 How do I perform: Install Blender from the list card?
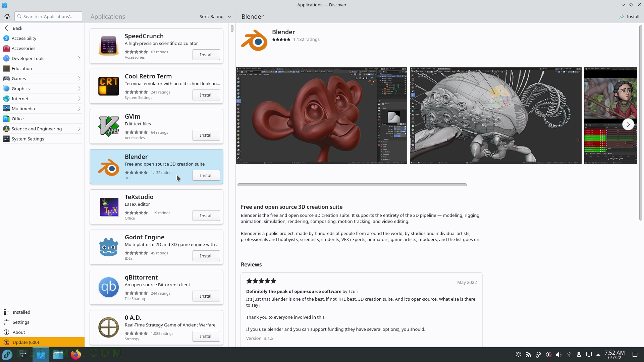click(x=206, y=175)
